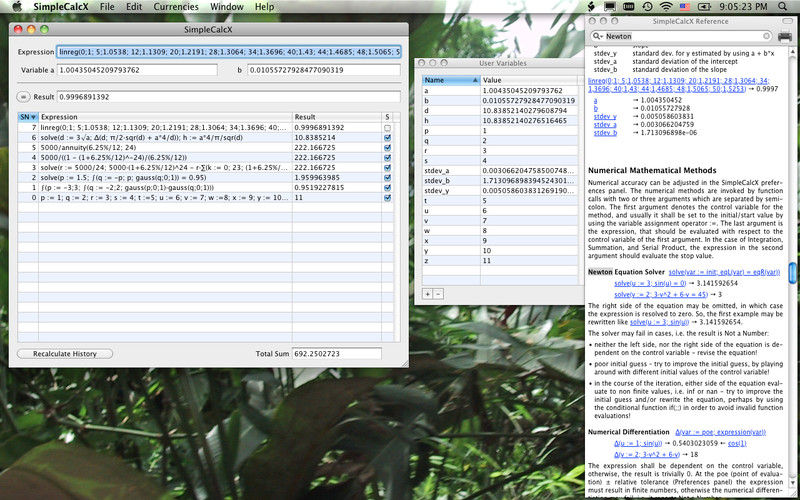Click the memory chip icon in the menu bar
Screen dimensions: 800x500
(628, 7)
